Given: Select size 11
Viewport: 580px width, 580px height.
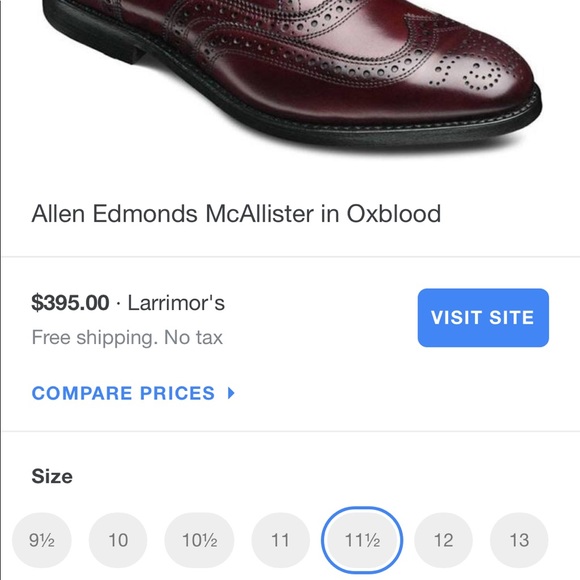Looking at the screenshot, I should tap(280, 540).
